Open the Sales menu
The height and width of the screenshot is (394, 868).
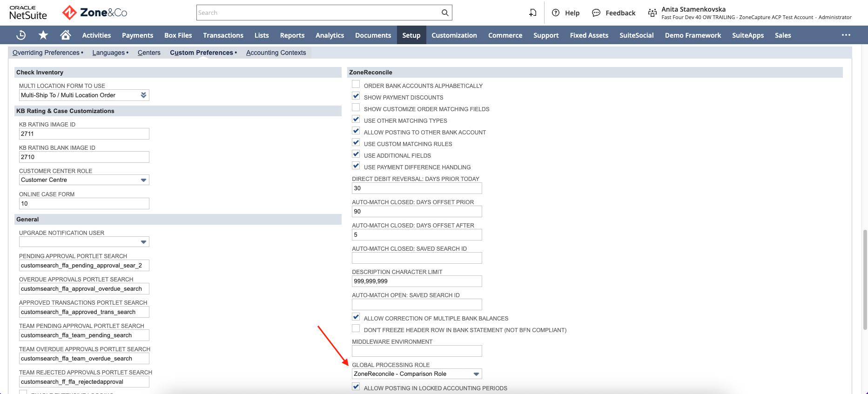783,35
